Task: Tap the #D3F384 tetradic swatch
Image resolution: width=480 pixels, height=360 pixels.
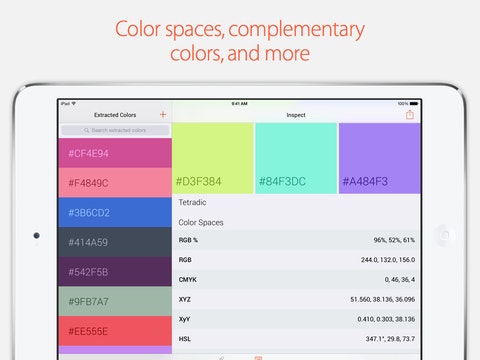Action: (x=213, y=158)
